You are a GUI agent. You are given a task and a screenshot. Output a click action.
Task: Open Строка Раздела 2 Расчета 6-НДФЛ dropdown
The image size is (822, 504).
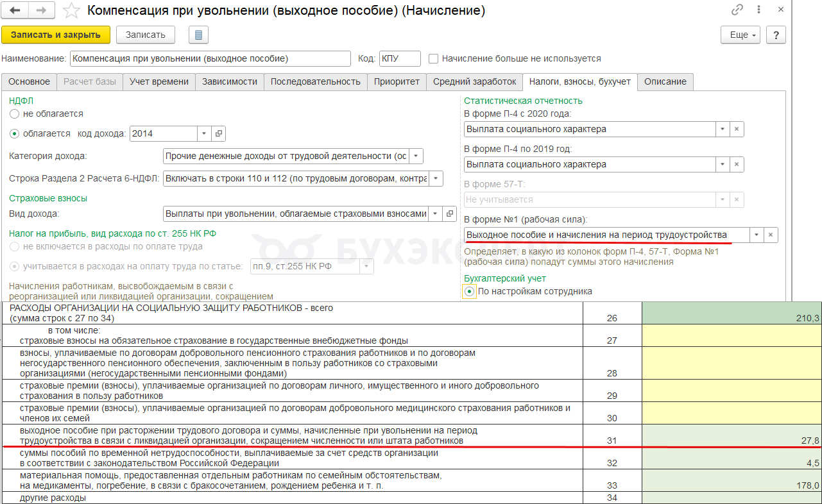(x=436, y=178)
